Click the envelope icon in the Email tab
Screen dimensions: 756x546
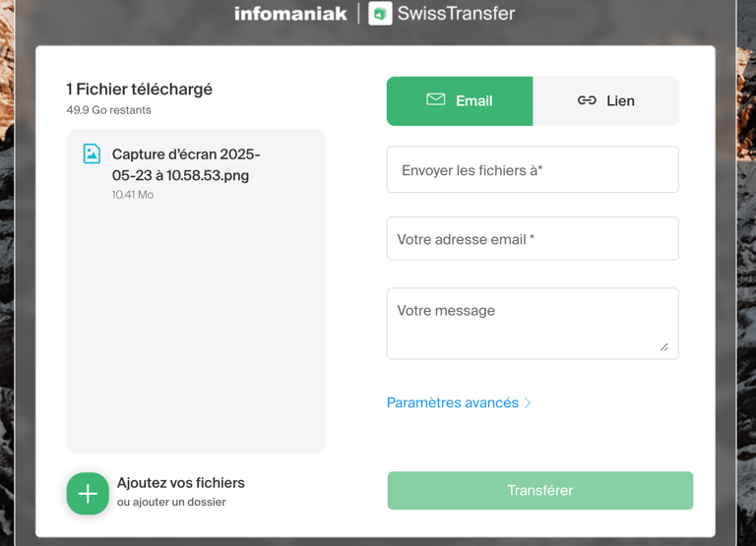[x=436, y=99]
